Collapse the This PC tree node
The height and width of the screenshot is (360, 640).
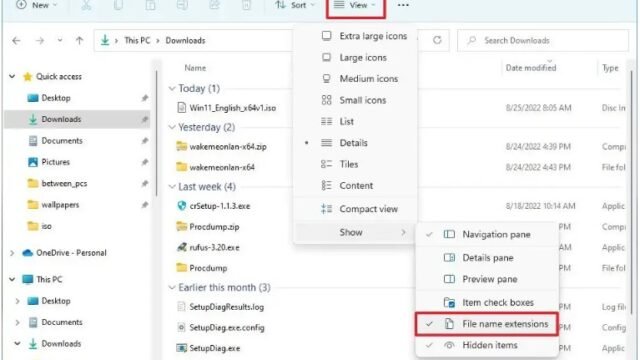(12, 280)
